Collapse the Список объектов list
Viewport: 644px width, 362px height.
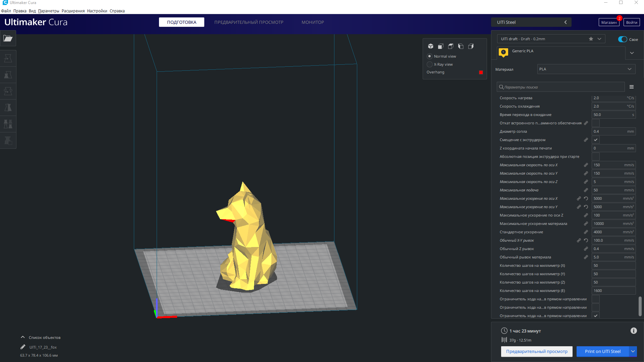(22, 337)
